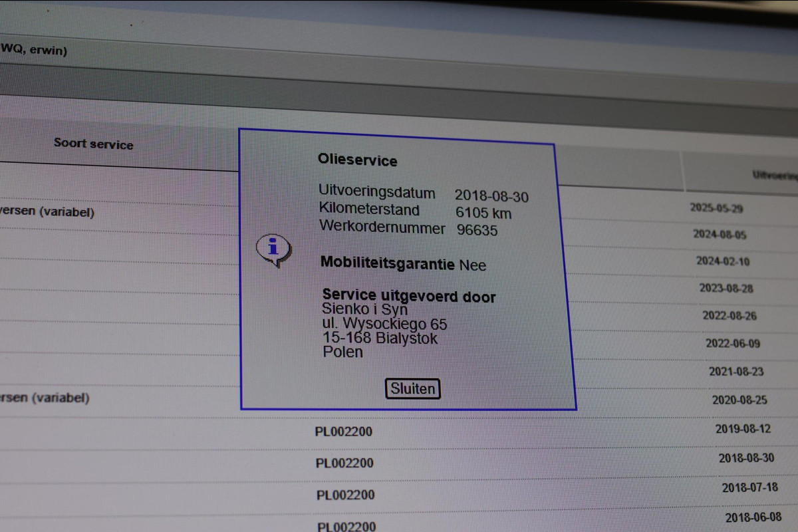798x532 pixels.
Task: Select table row dated 2024-08-05
Action: [x=720, y=234]
